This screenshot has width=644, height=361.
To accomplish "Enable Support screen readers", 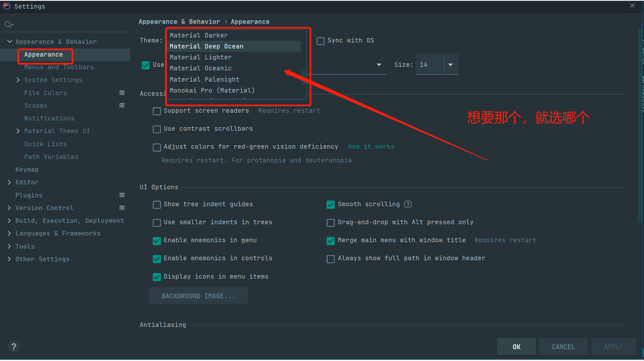I will [x=157, y=111].
